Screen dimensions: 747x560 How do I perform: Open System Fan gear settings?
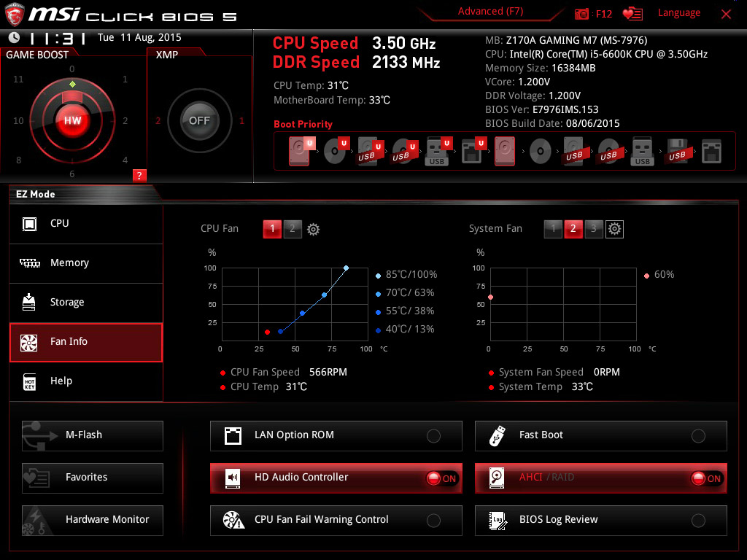tap(614, 229)
